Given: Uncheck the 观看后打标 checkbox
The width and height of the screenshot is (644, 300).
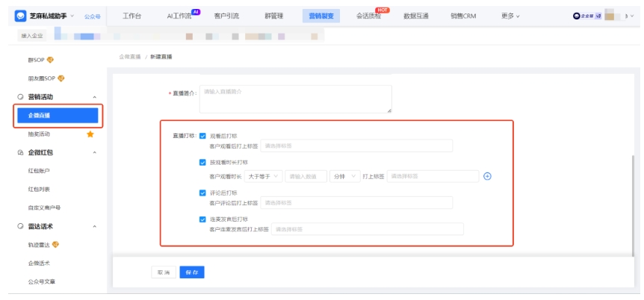Looking at the screenshot, I should tap(203, 136).
